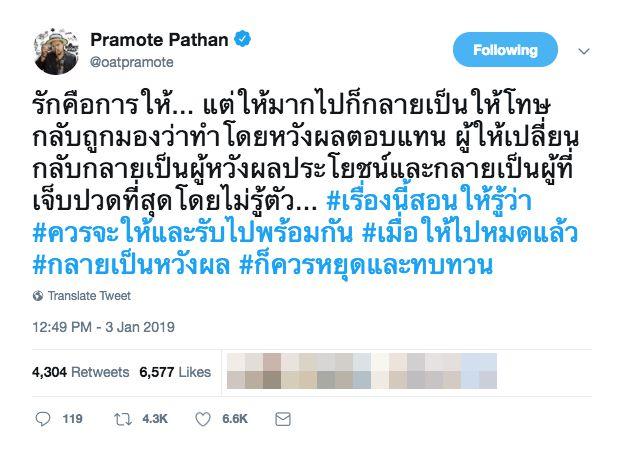View the 4,304 Retweets list
This screenshot has width=621, height=450.
click(x=81, y=372)
